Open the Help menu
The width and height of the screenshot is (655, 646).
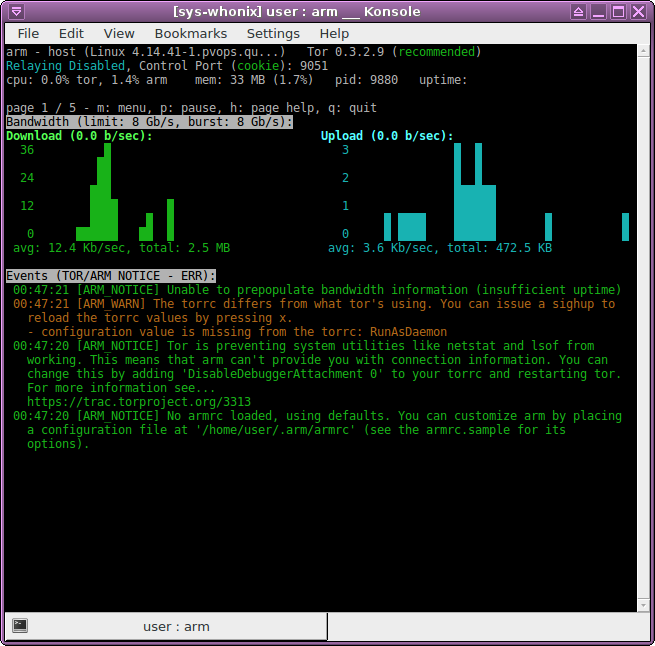334,33
